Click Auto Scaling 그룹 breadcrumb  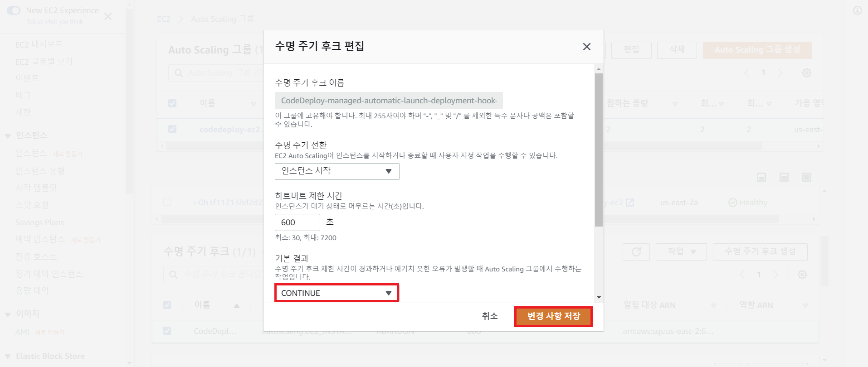(x=222, y=19)
